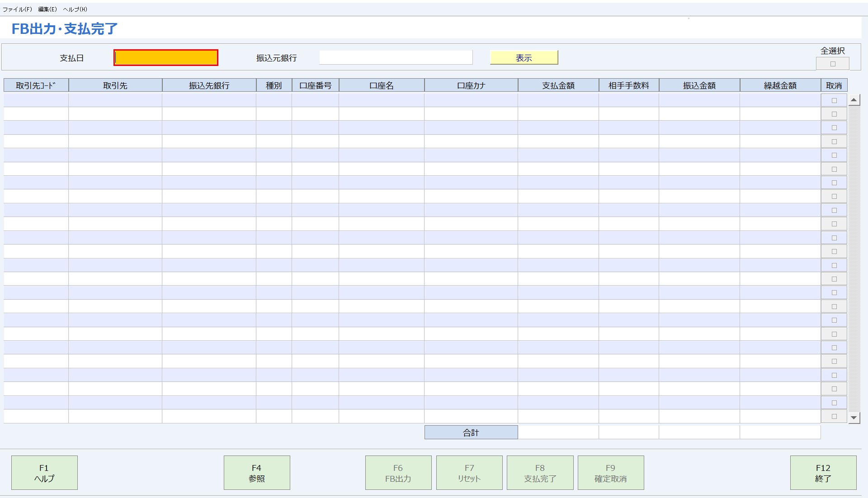Click the F6 FB出力 output button
The image size is (868, 498).
click(x=398, y=472)
